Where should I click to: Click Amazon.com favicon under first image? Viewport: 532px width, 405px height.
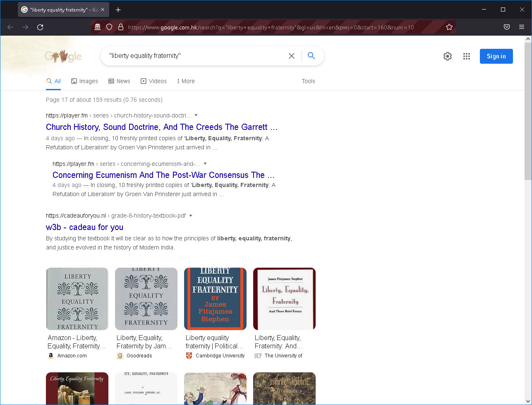click(51, 356)
